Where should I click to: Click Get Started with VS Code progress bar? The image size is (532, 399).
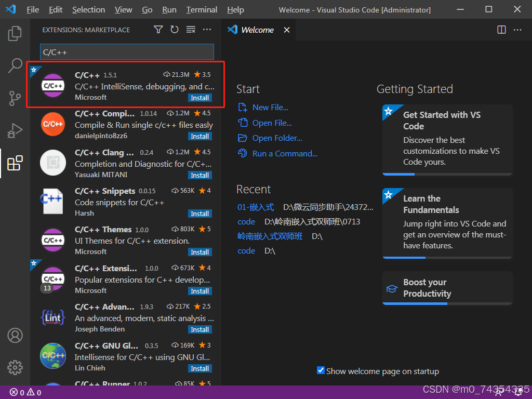click(x=447, y=174)
